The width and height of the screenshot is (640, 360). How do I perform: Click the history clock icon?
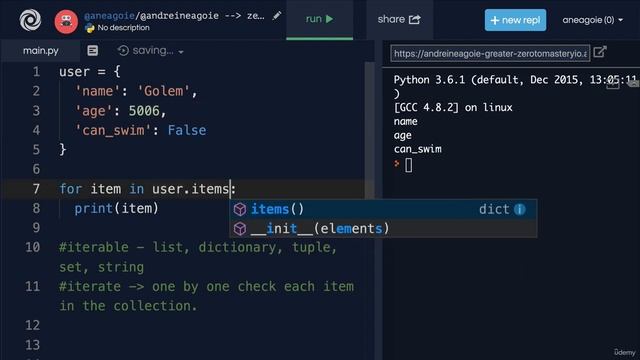[123, 51]
